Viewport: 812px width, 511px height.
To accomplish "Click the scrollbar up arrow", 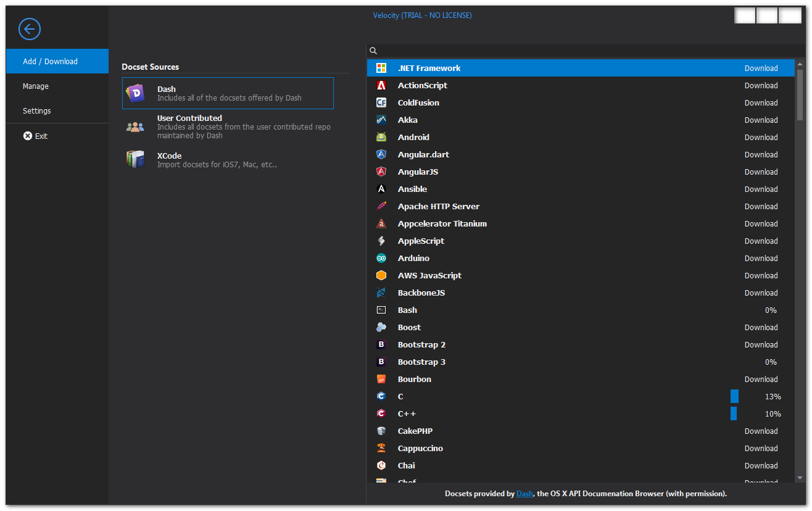I will 800,64.
